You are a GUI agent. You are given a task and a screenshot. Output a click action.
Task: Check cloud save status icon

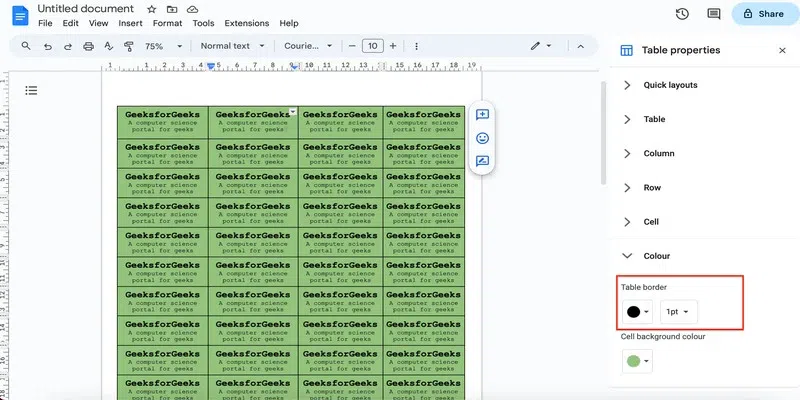192,10
